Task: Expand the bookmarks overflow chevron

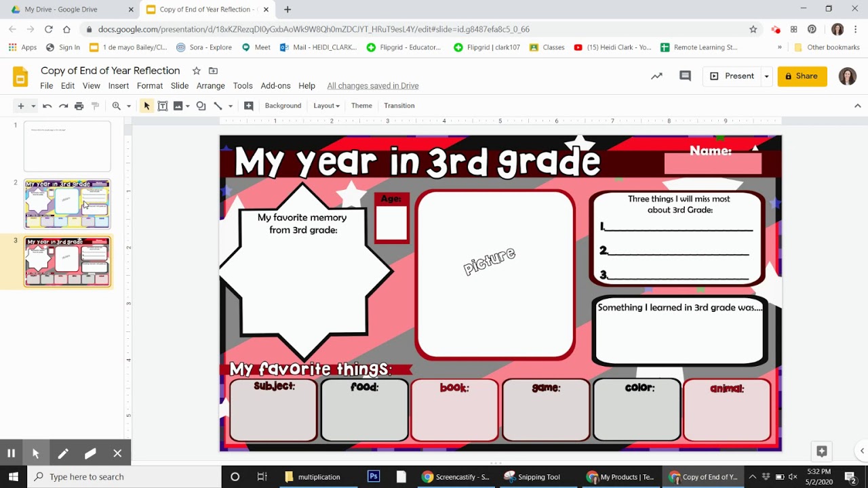Action: pos(779,47)
